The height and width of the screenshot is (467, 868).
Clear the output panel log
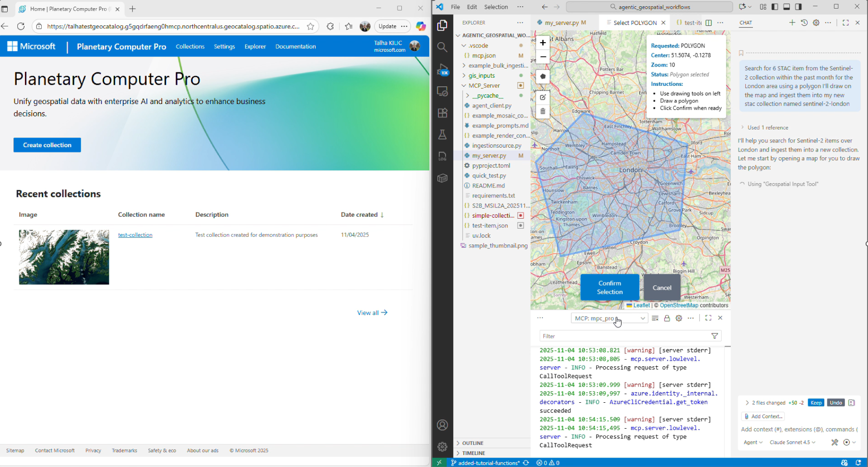[655, 318]
